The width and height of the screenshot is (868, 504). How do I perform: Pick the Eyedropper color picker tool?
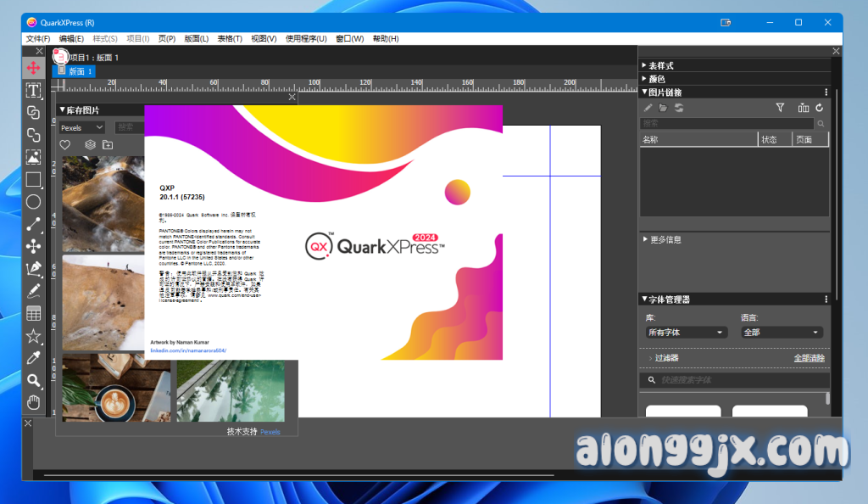point(33,358)
